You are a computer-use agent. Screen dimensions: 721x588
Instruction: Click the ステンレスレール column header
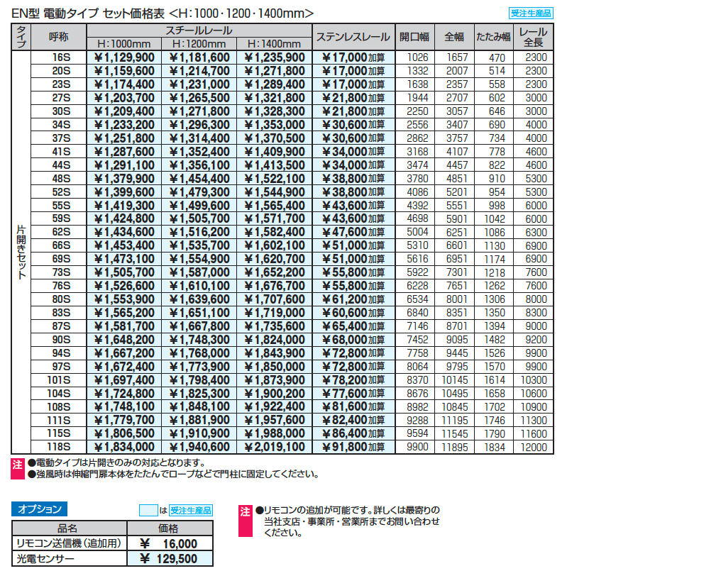coord(353,37)
